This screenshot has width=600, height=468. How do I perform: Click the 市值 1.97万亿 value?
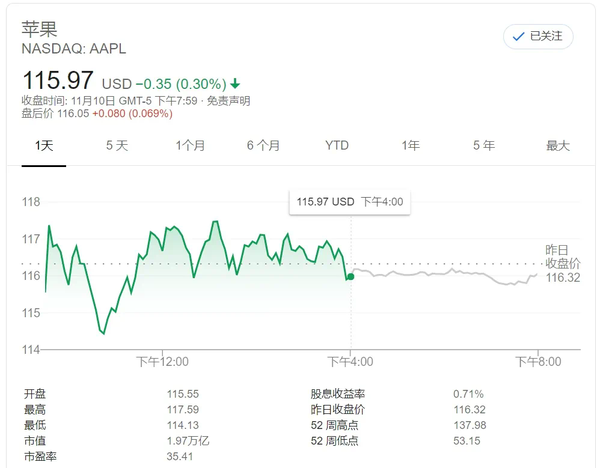point(186,442)
